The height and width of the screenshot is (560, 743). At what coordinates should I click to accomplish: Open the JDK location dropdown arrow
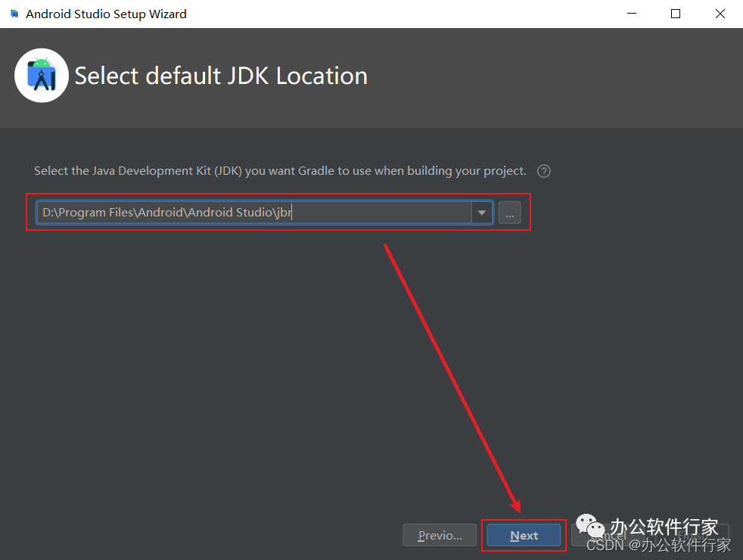tap(482, 212)
